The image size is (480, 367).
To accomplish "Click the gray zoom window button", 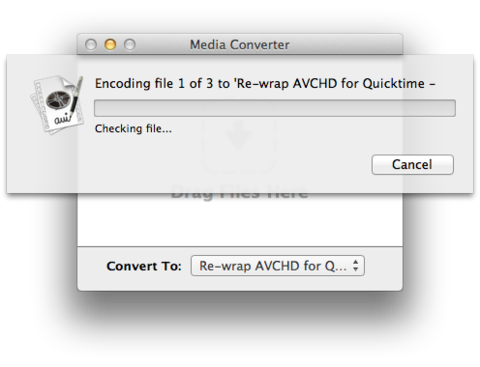I will pyautogui.click(x=130, y=44).
